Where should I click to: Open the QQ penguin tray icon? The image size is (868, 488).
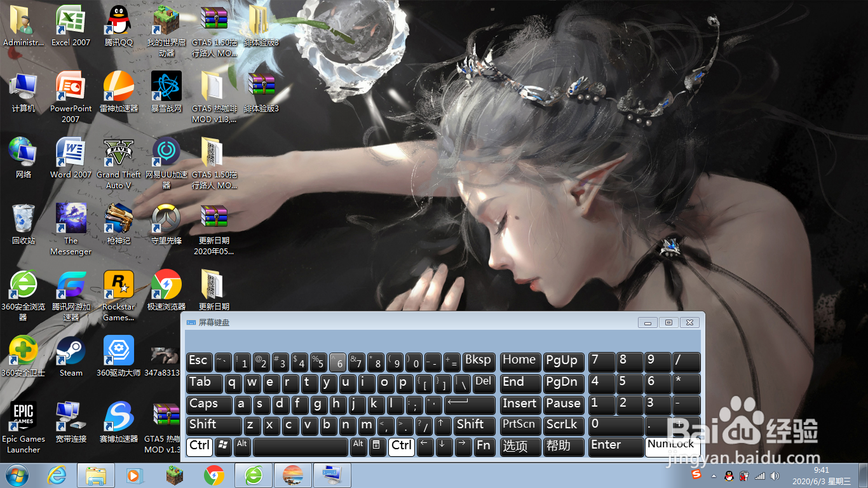[x=729, y=475]
